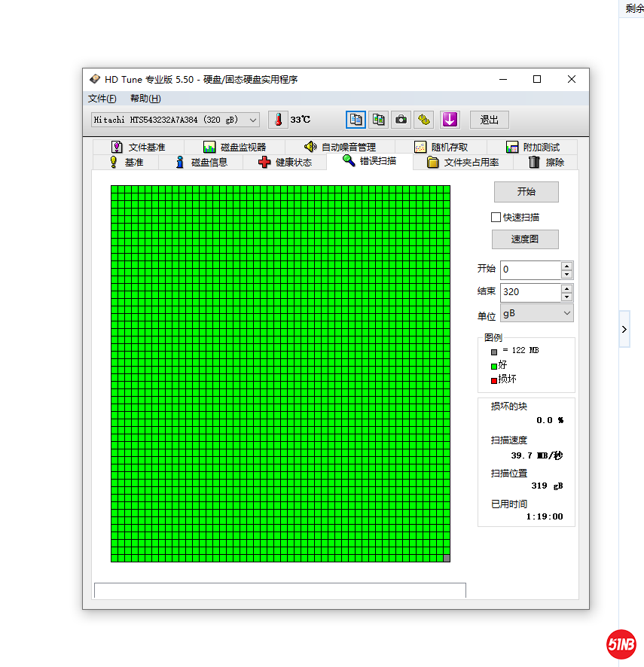Screen dimensions: 644x667
Task: Enable the 快速扫描 checkbox
Action: coord(496,218)
